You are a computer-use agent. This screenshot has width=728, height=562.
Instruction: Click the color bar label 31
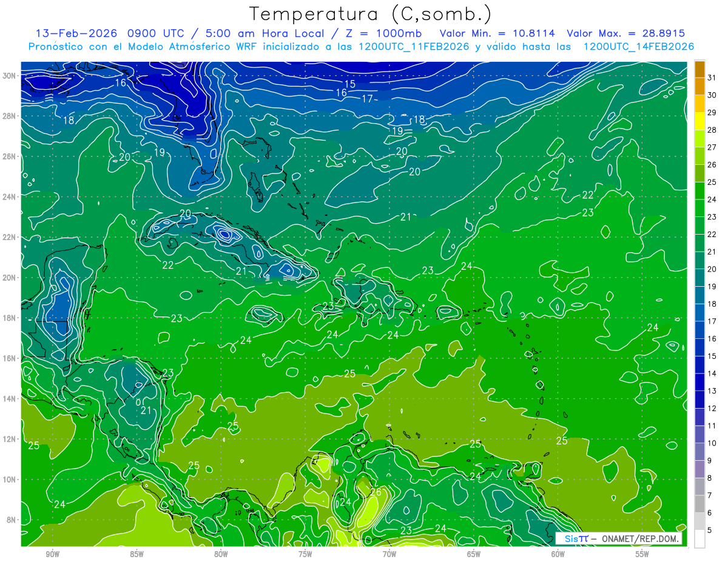[712, 77]
